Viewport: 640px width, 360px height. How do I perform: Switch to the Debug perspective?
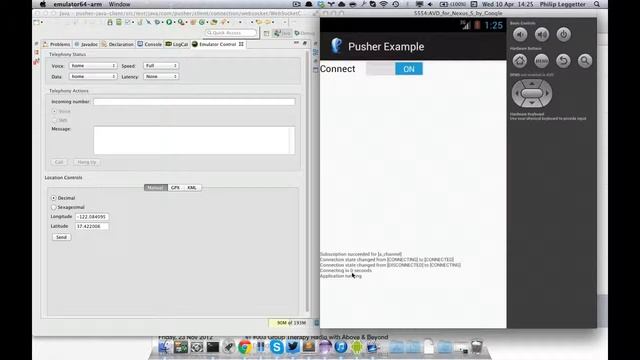(305, 33)
